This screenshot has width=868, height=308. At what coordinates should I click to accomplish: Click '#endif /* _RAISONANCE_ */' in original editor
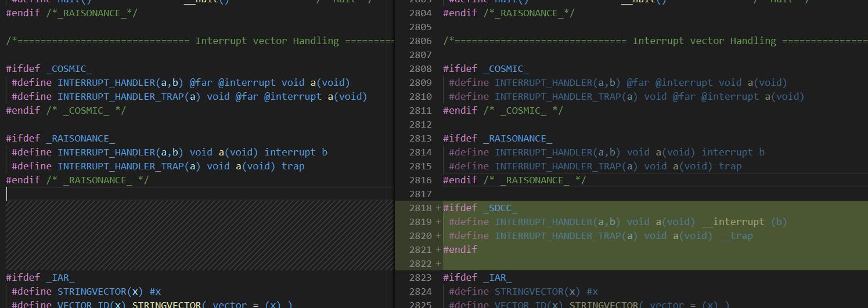77,180
